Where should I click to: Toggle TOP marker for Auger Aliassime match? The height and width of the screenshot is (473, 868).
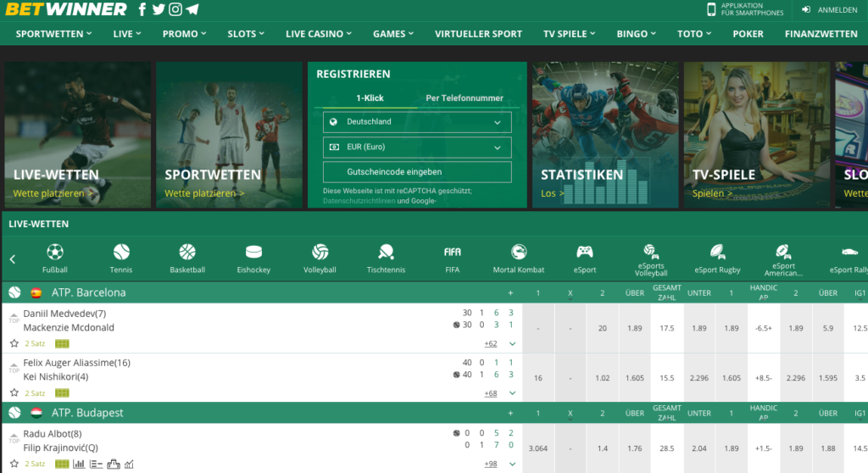pyautogui.click(x=14, y=368)
